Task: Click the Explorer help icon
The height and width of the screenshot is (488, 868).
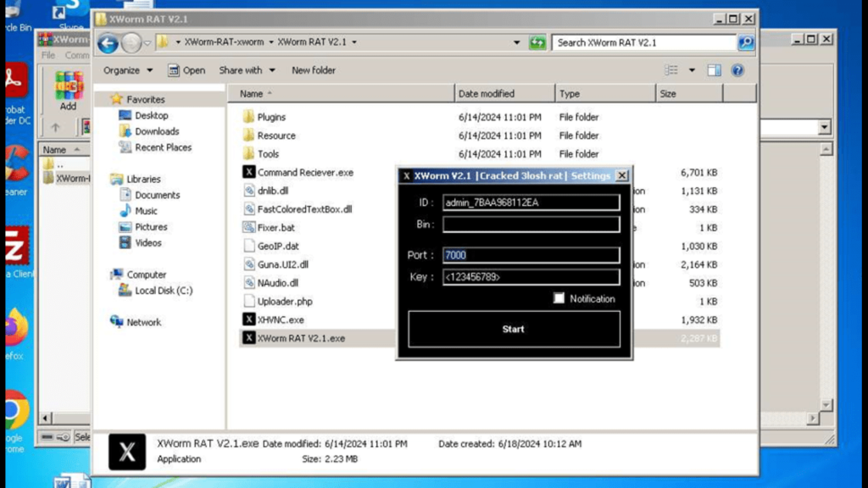Action: 737,70
